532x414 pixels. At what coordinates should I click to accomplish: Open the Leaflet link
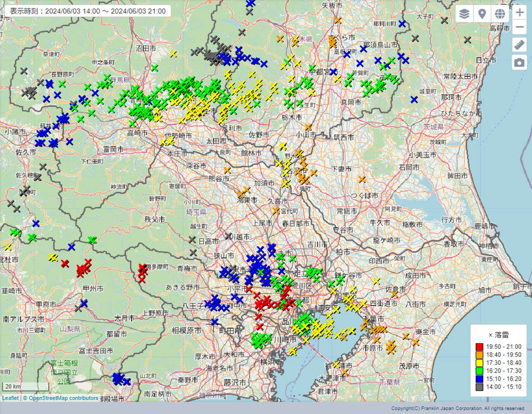10,398
